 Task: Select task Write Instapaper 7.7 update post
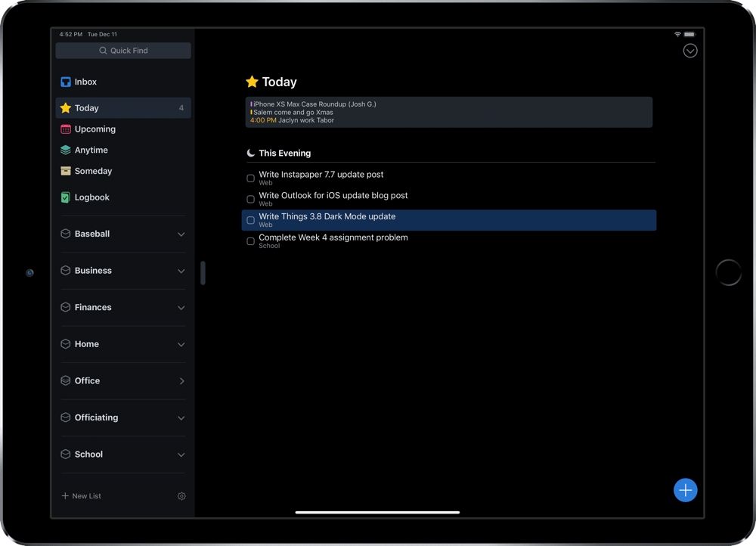(449, 178)
